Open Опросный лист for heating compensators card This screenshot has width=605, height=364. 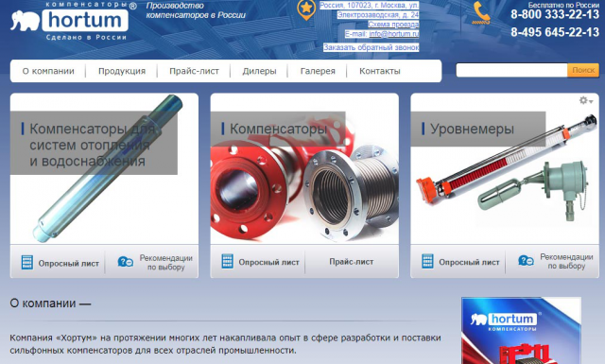click(x=68, y=264)
